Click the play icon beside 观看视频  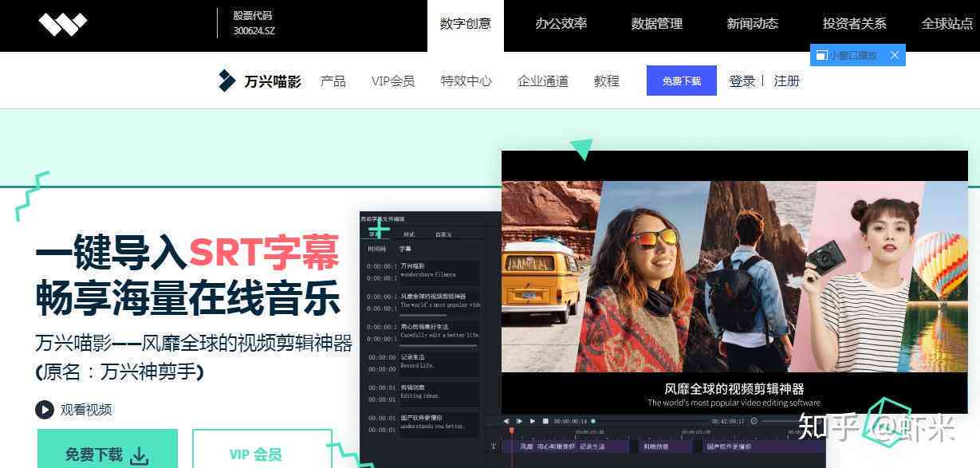[x=44, y=410]
